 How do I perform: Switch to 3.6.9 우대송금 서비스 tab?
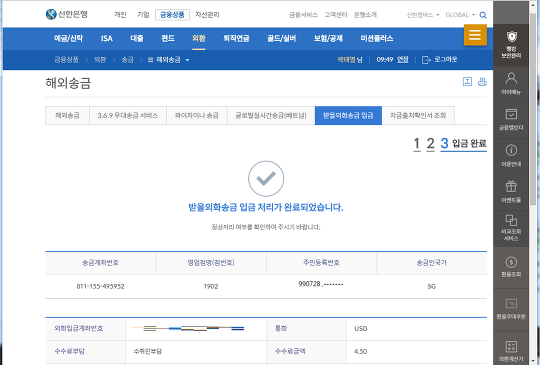[x=128, y=115]
